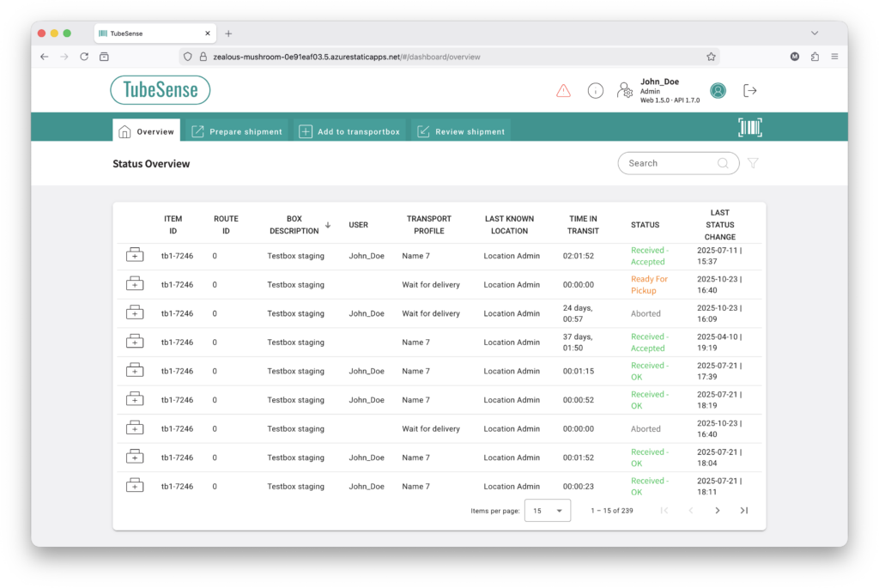Click the teal profile avatar icon

tap(718, 90)
